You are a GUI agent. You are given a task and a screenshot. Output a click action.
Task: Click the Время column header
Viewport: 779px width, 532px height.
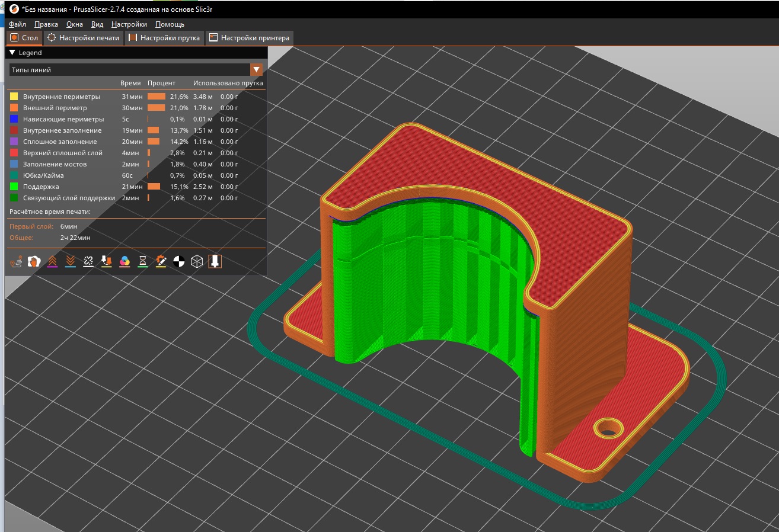click(x=130, y=84)
